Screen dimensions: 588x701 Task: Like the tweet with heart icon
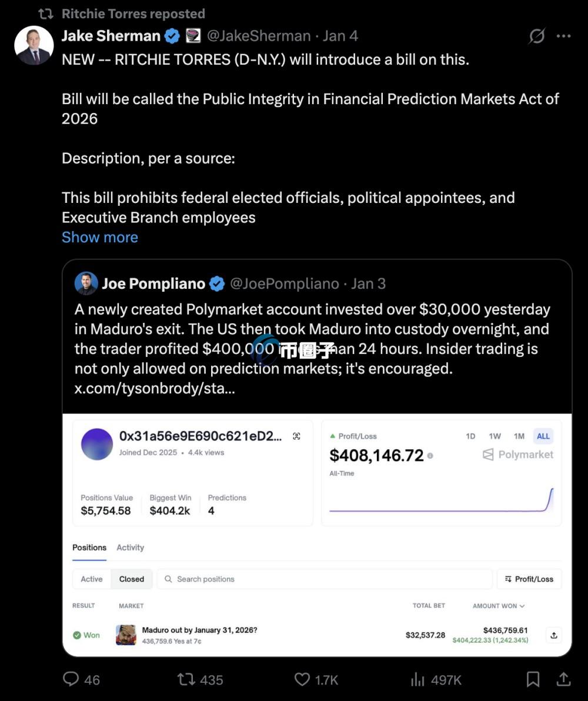pyautogui.click(x=302, y=679)
